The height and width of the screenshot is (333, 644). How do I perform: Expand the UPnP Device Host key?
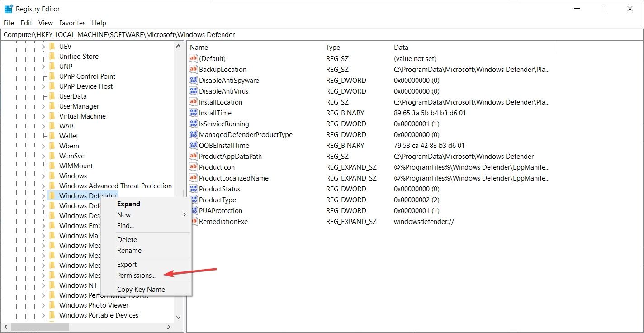[x=44, y=86]
